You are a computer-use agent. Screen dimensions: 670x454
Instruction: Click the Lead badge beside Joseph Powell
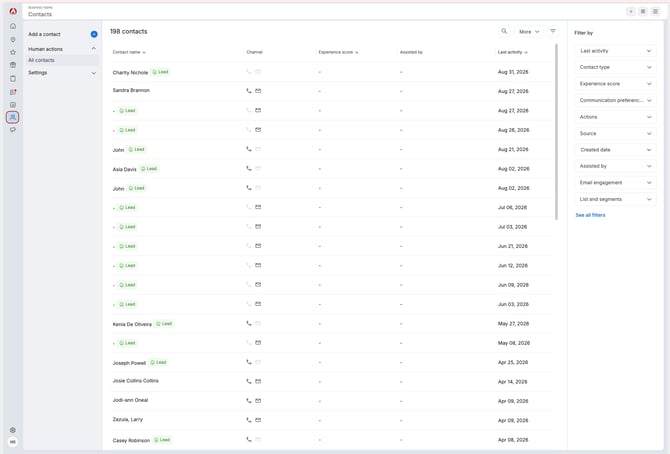click(159, 362)
